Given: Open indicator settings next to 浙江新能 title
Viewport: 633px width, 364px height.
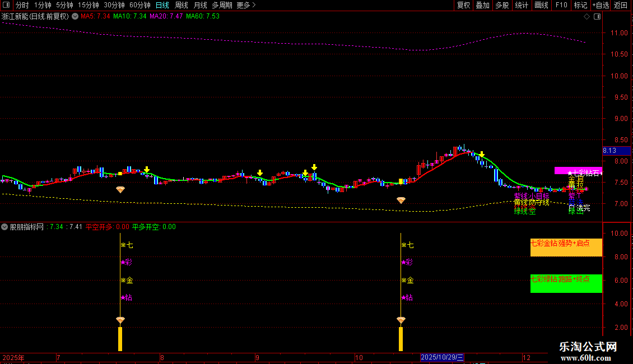Looking at the screenshot, I should tap(75, 17).
